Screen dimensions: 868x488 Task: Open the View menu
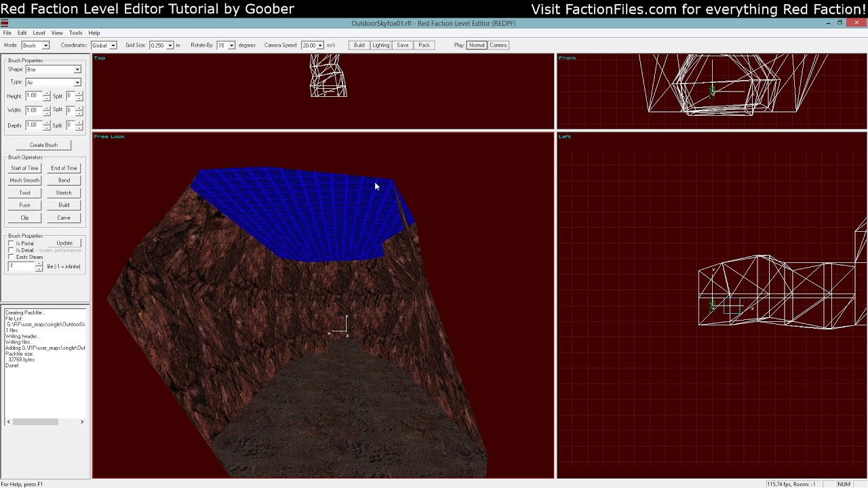point(57,33)
